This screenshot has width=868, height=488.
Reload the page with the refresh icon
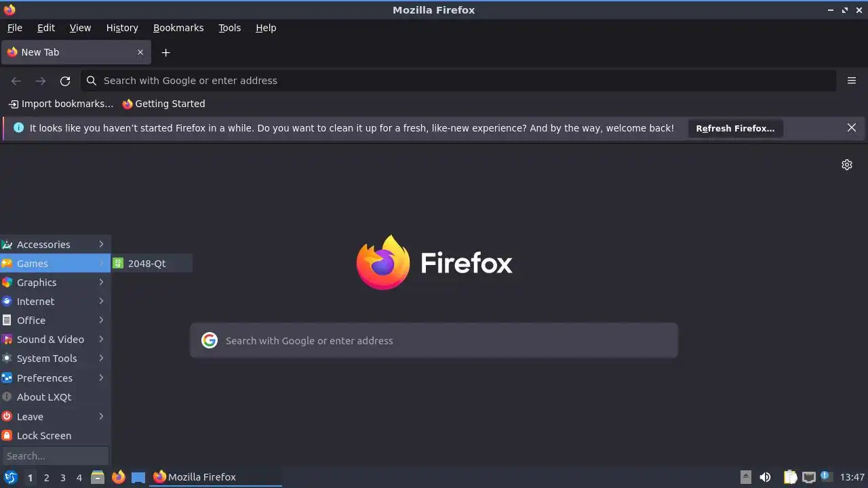[x=65, y=81]
